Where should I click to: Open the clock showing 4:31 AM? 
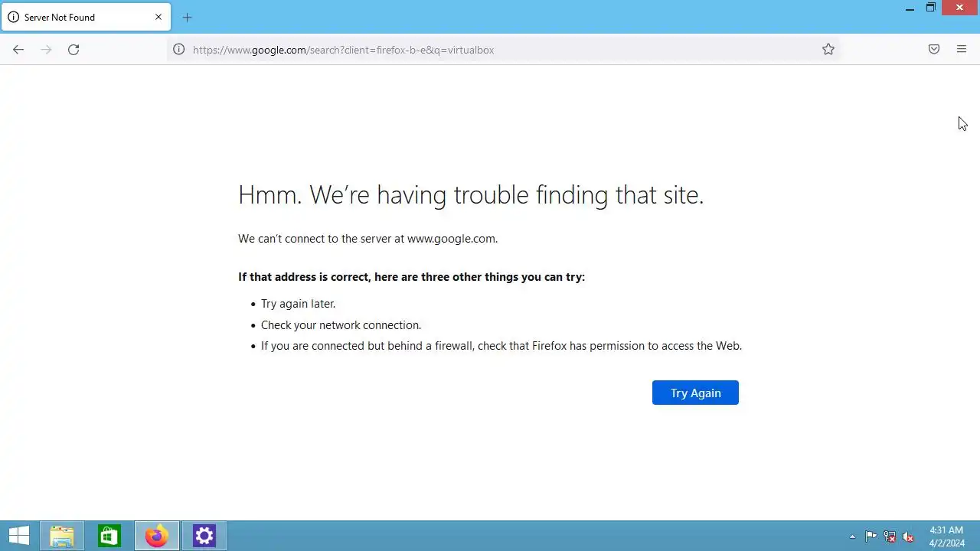(x=946, y=536)
